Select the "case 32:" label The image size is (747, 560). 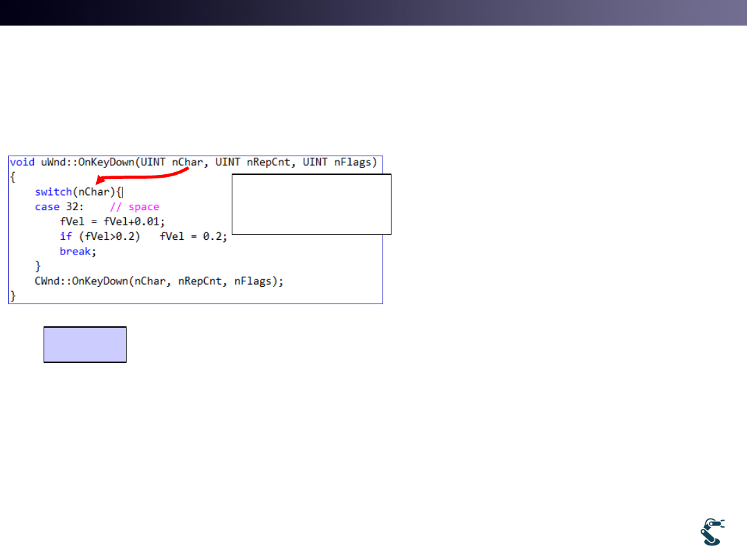pyautogui.click(x=59, y=207)
